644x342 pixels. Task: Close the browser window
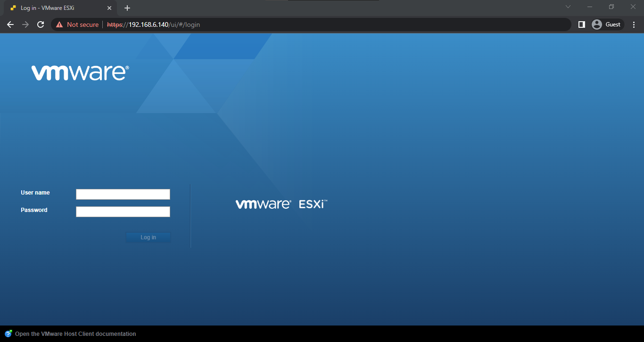pyautogui.click(x=633, y=7)
